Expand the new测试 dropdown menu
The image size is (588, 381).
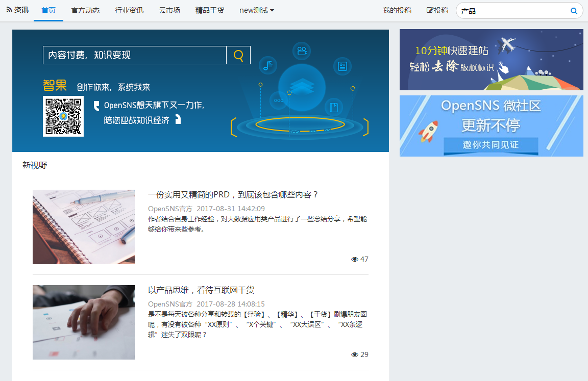[257, 11]
